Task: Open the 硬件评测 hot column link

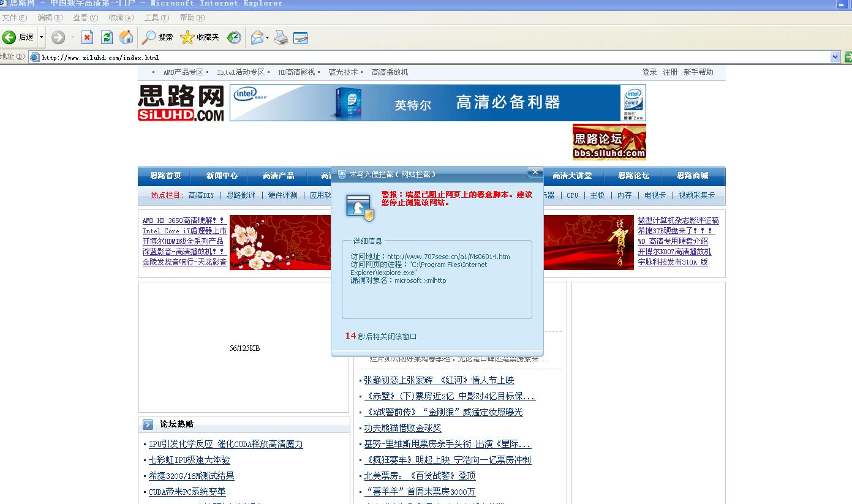Action: point(283,195)
